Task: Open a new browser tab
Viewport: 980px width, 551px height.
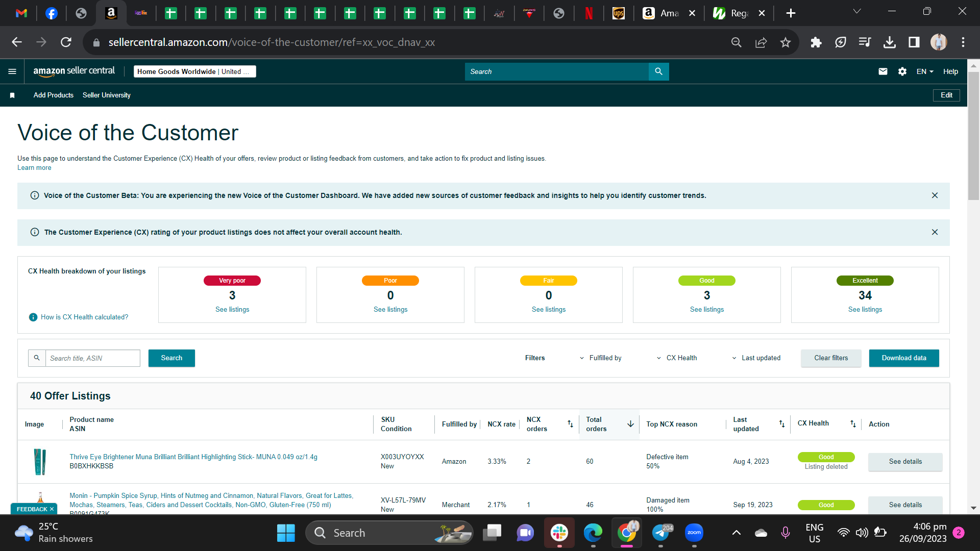Action: [791, 13]
